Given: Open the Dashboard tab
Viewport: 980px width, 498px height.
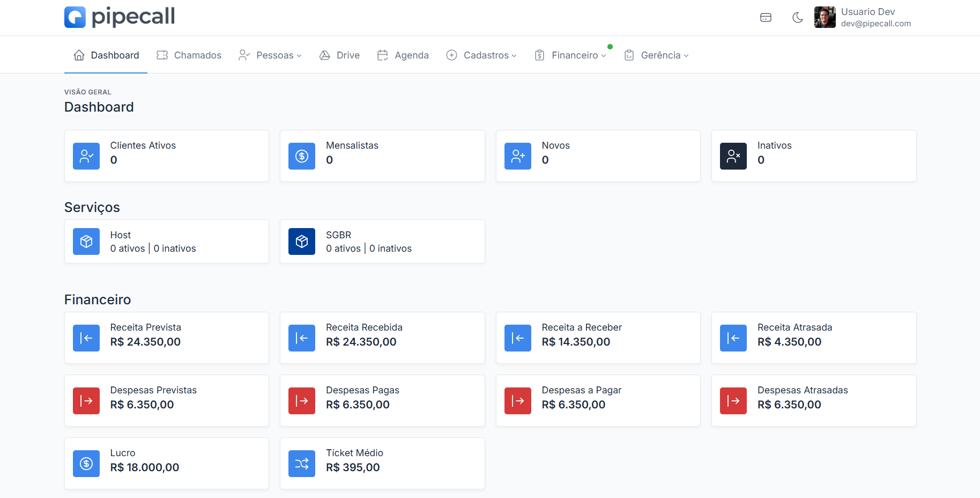Looking at the screenshot, I should click(x=106, y=55).
